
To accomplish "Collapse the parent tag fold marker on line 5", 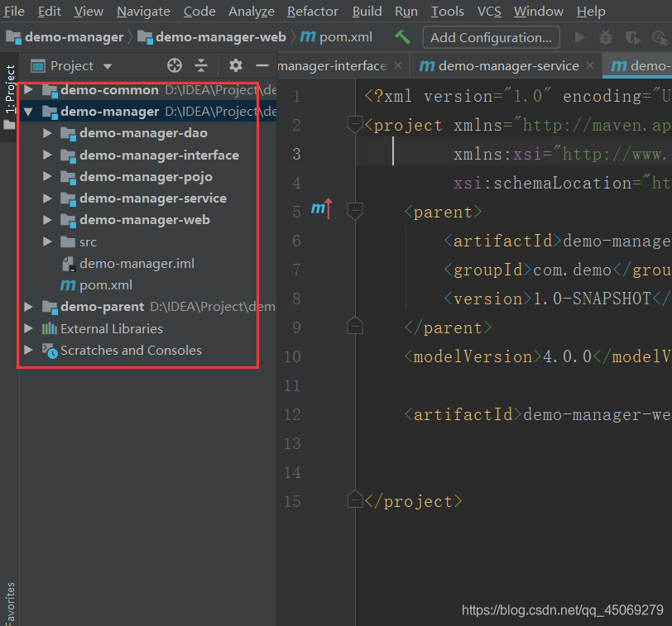I will pyautogui.click(x=355, y=211).
